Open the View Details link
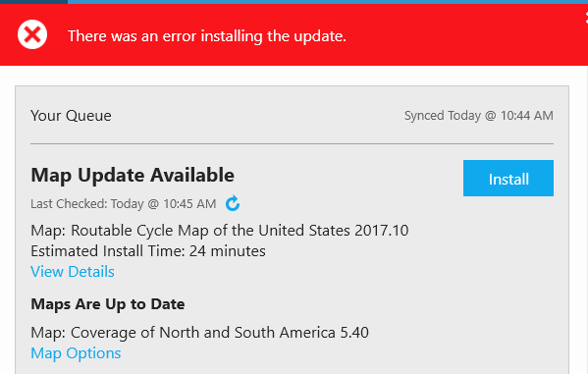This screenshot has height=374, width=588. pos(73,272)
